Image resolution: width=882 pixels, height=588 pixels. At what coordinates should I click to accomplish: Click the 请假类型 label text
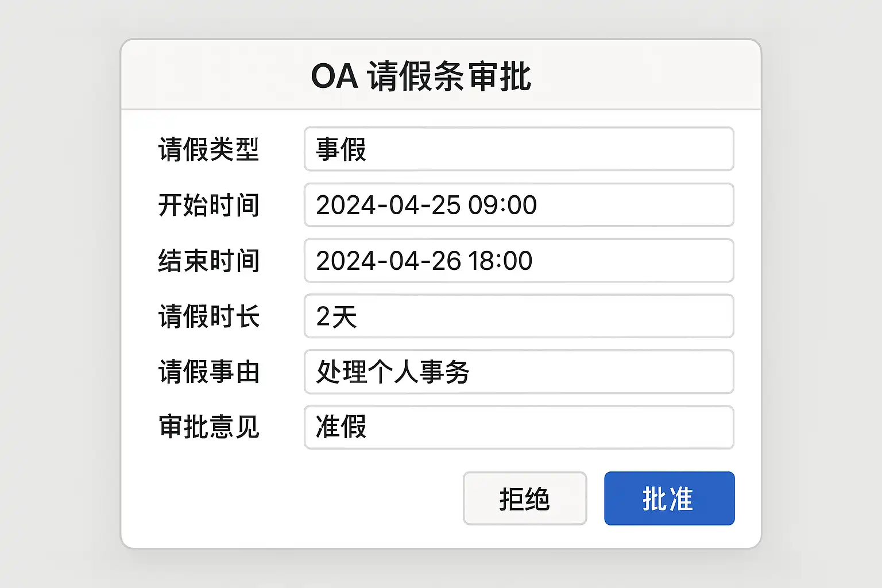click(209, 149)
